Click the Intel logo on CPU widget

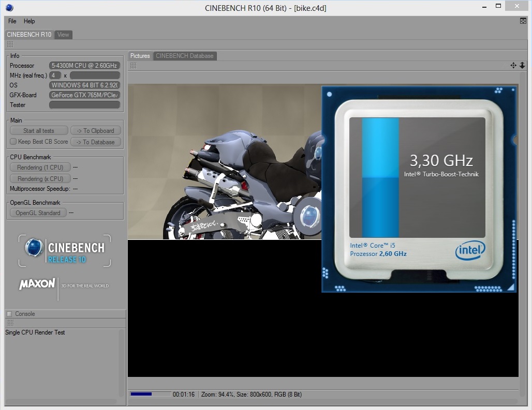point(470,251)
